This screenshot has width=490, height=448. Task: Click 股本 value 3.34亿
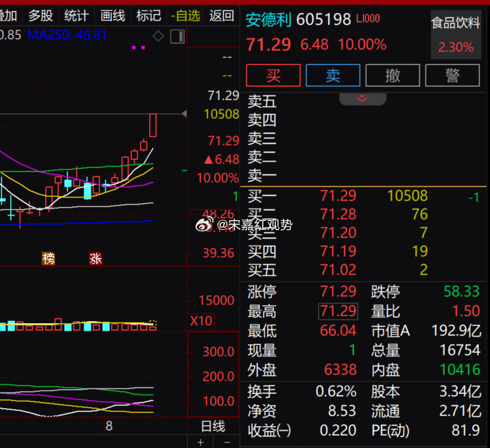pos(460,392)
